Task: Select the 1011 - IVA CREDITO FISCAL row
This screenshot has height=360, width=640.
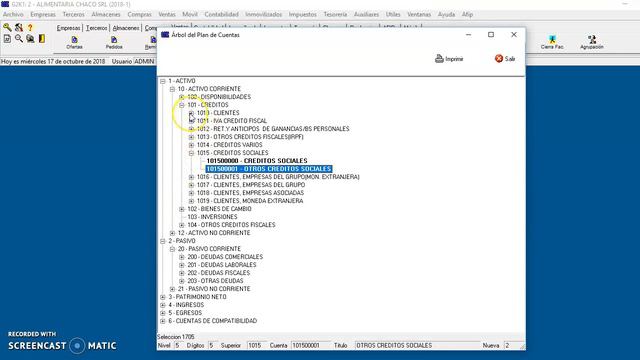Action: click(x=231, y=121)
